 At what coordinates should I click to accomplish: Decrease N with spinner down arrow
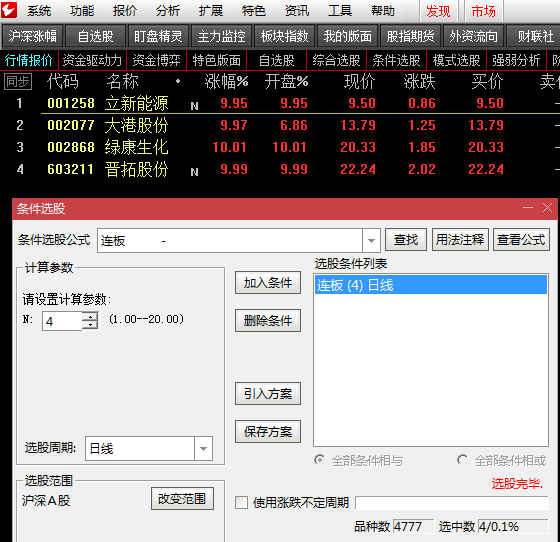pos(90,325)
